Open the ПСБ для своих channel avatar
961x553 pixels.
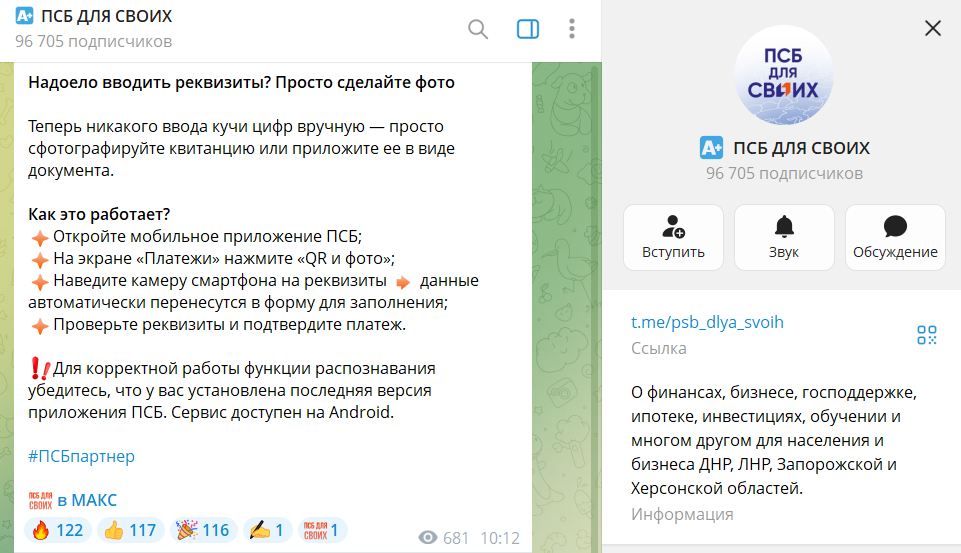(784, 75)
